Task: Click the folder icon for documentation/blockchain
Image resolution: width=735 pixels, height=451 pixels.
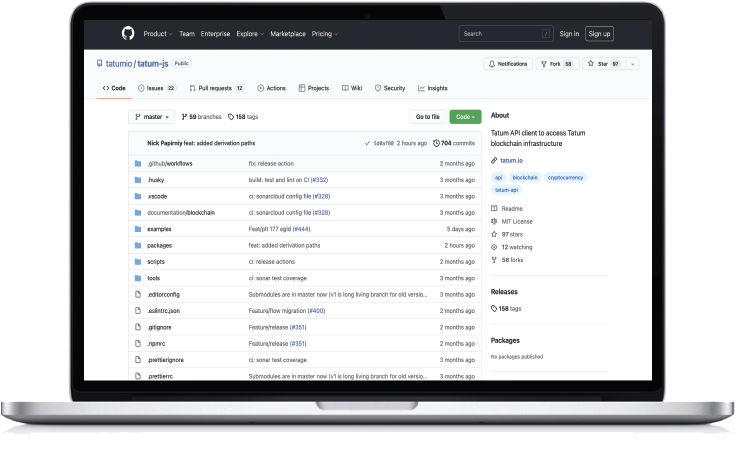Action: point(138,213)
